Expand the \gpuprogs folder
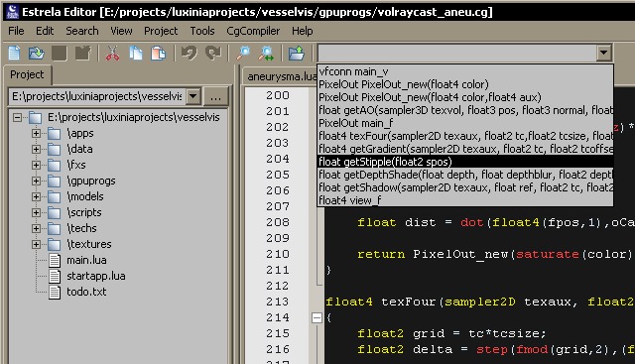The image size is (635, 364). click(x=36, y=181)
